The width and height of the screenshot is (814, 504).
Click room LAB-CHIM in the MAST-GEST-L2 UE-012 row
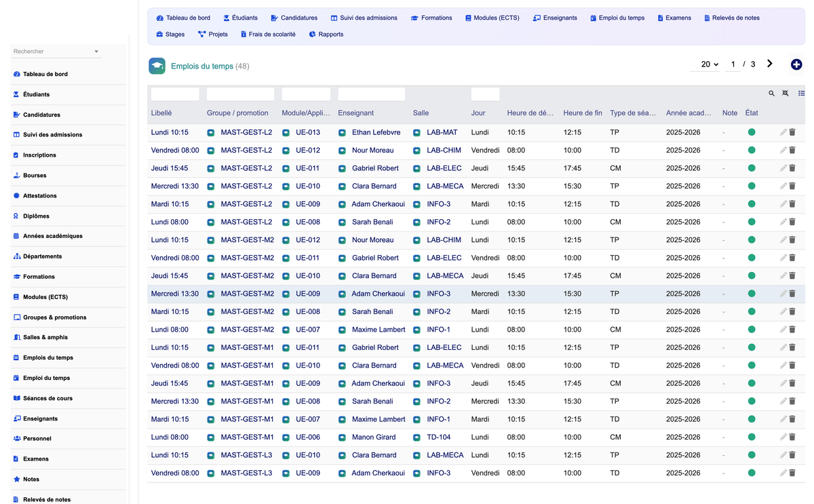click(444, 151)
